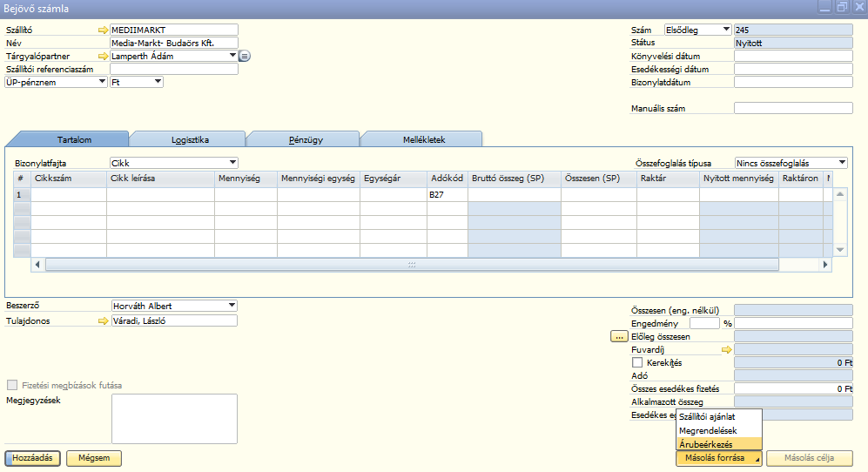Viewport: 868px width, 472px height.
Task: Toggle the Kerekítés checkbox
Action: 637,362
